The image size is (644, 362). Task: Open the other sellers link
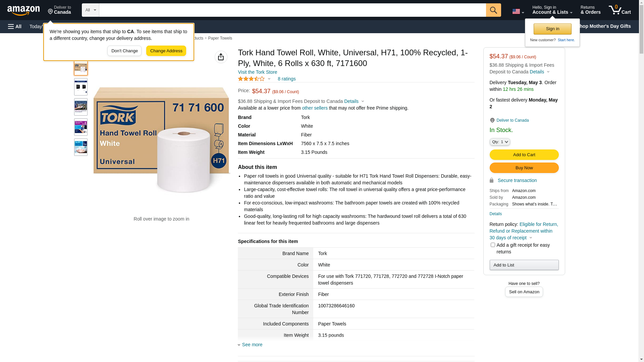tap(315, 108)
